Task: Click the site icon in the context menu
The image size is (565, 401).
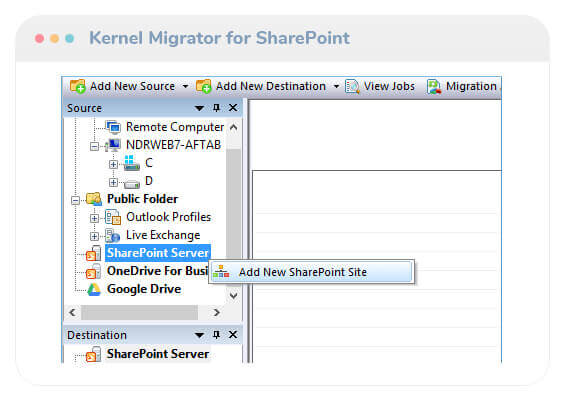Action: click(x=221, y=272)
